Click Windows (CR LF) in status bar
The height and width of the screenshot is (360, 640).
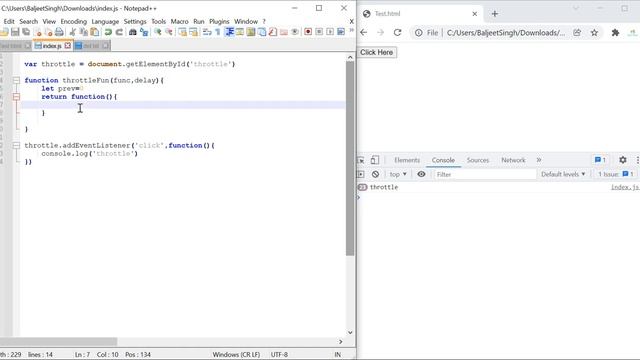click(236, 354)
